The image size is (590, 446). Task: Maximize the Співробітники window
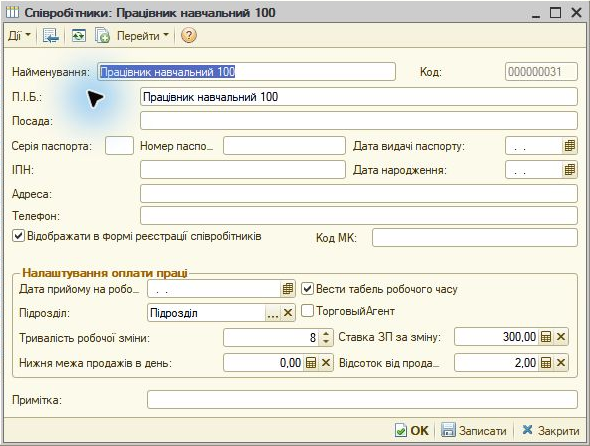(x=555, y=12)
